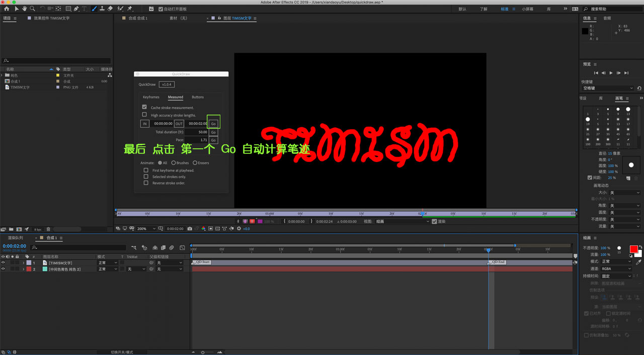Open the brush dynamics 大小 dropdown

625,193
